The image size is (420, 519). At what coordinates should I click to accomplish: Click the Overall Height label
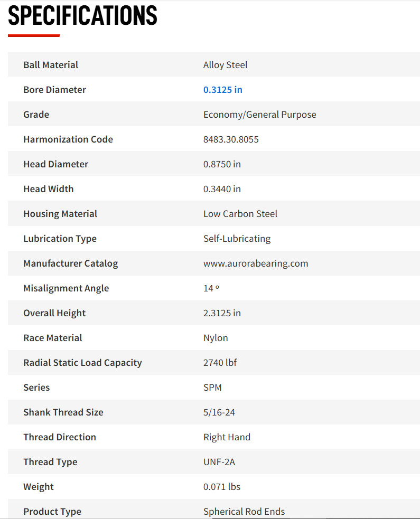click(54, 313)
